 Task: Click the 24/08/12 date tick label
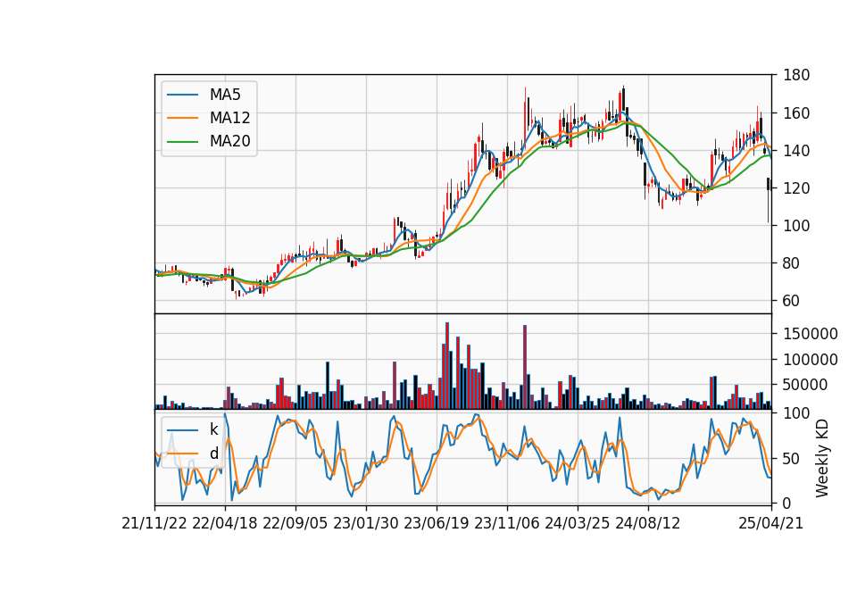648,524
